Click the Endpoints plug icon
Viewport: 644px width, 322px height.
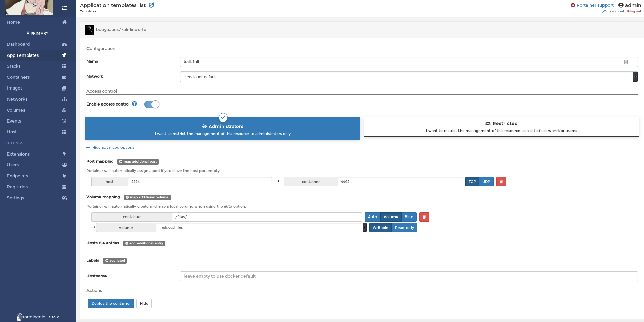tap(64, 176)
